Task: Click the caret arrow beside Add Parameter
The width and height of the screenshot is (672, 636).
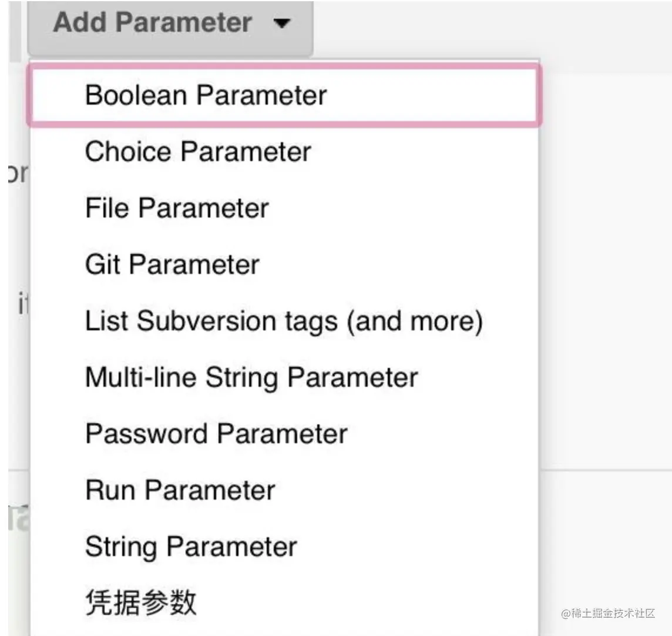Action: [282, 24]
